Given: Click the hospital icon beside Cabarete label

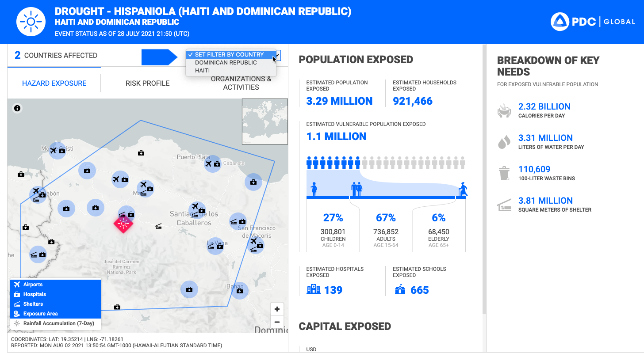Looking at the screenshot, I should 217,164.
